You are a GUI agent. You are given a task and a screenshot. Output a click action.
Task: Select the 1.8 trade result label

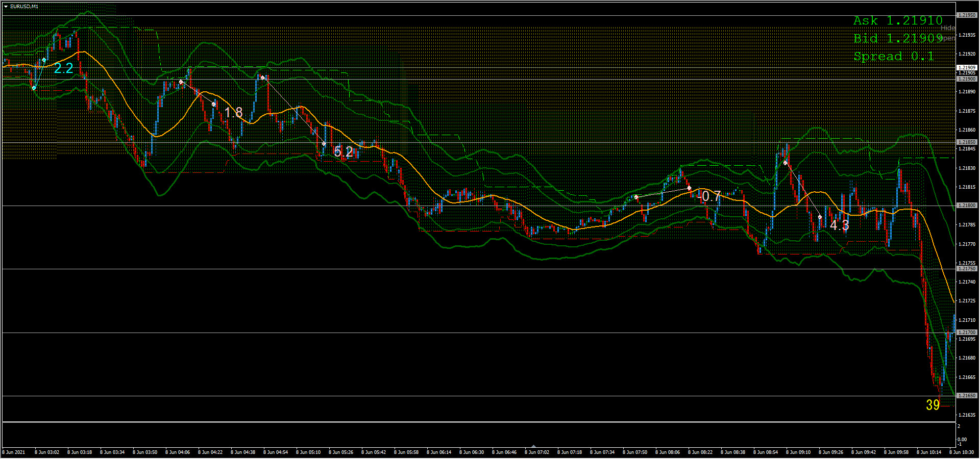(234, 113)
